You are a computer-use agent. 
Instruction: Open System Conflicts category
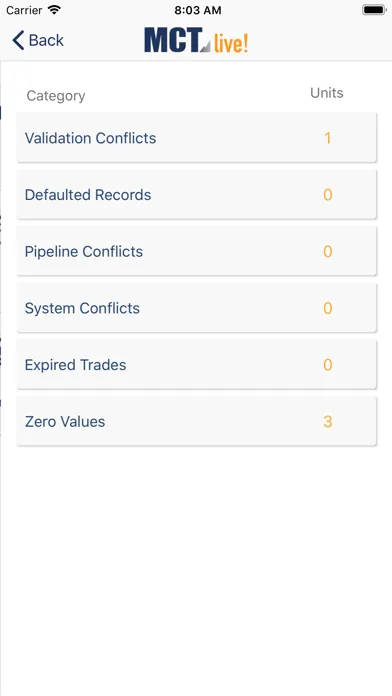(x=196, y=308)
